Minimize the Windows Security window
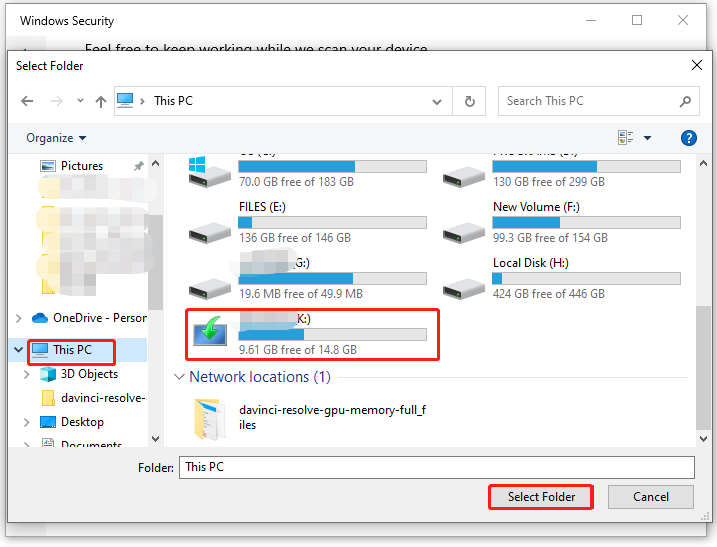This screenshot has height=547, width=717. [x=591, y=21]
